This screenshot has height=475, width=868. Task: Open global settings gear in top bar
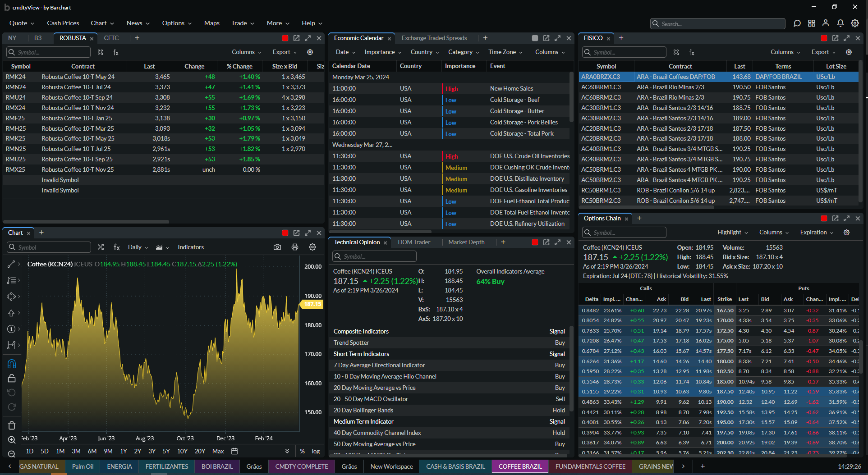click(x=855, y=23)
